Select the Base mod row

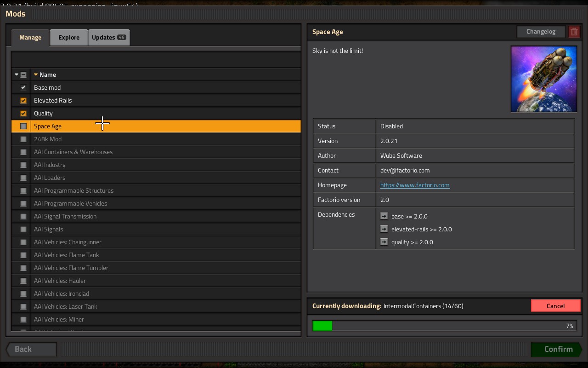pos(156,87)
